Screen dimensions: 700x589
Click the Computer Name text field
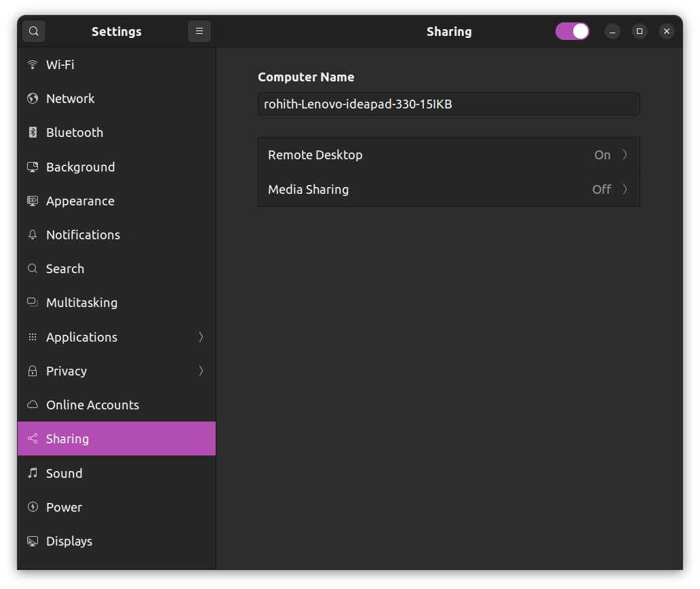[448, 104]
